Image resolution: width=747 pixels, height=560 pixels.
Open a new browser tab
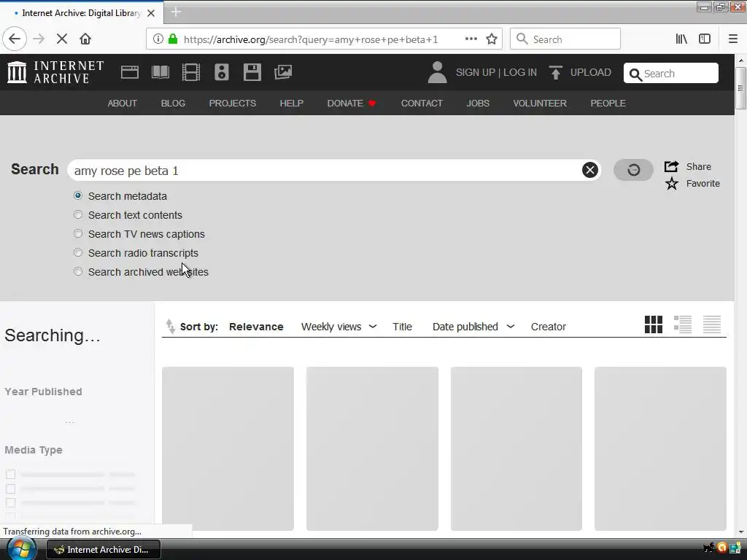point(176,12)
